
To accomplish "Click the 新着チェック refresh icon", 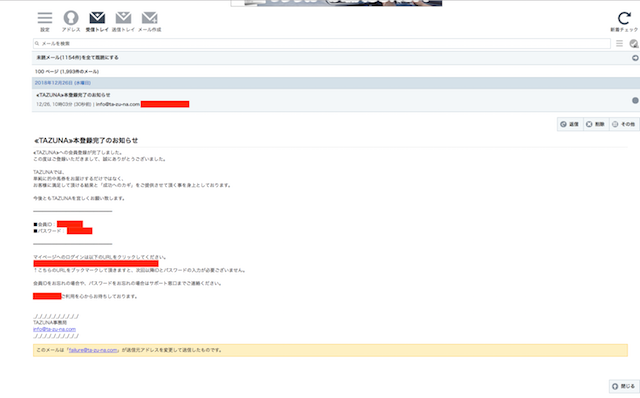I will (624, 18).
